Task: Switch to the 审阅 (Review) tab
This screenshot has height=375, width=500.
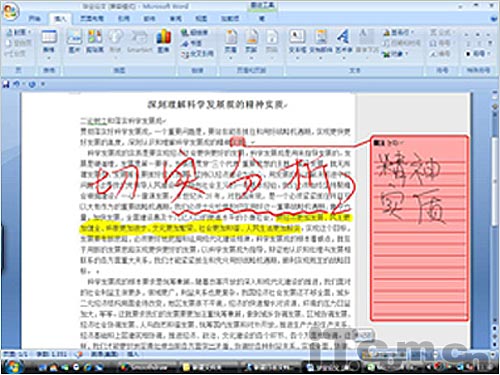Action: click(175, 19)
